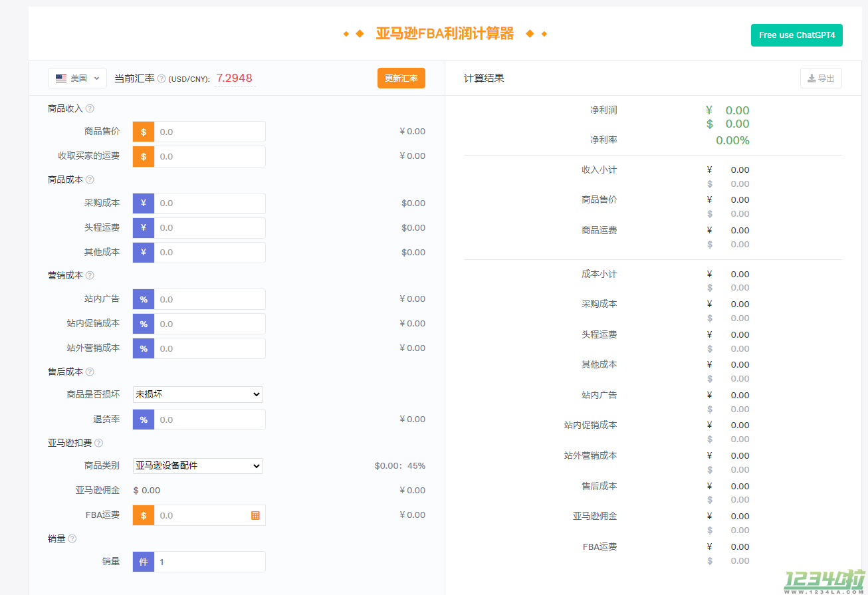This screenshot has width=868, height=595.
Task: Focus the 商品售价 input field
Action: coord(209,132)
